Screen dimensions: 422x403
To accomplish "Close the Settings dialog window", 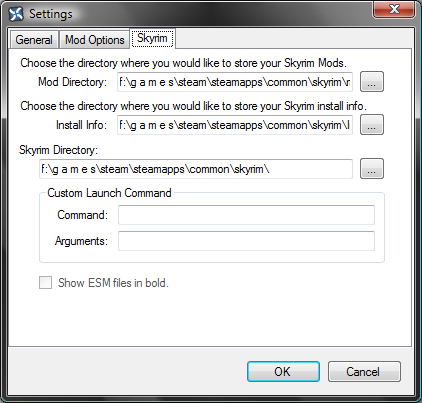I will (394, 9).
